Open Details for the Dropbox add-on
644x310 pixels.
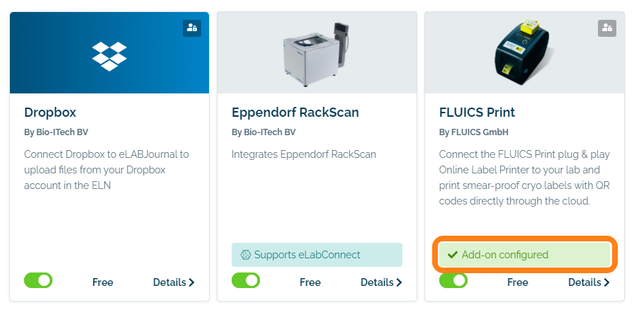pyautogui.click(x=174, y=282)
